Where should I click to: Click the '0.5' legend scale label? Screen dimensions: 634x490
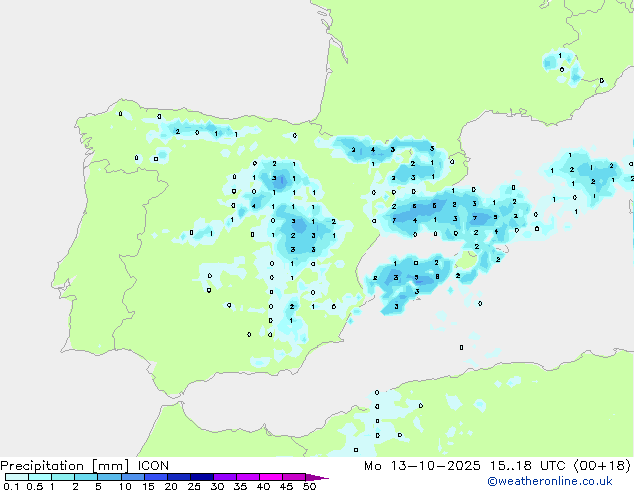(x=34, y=486)
